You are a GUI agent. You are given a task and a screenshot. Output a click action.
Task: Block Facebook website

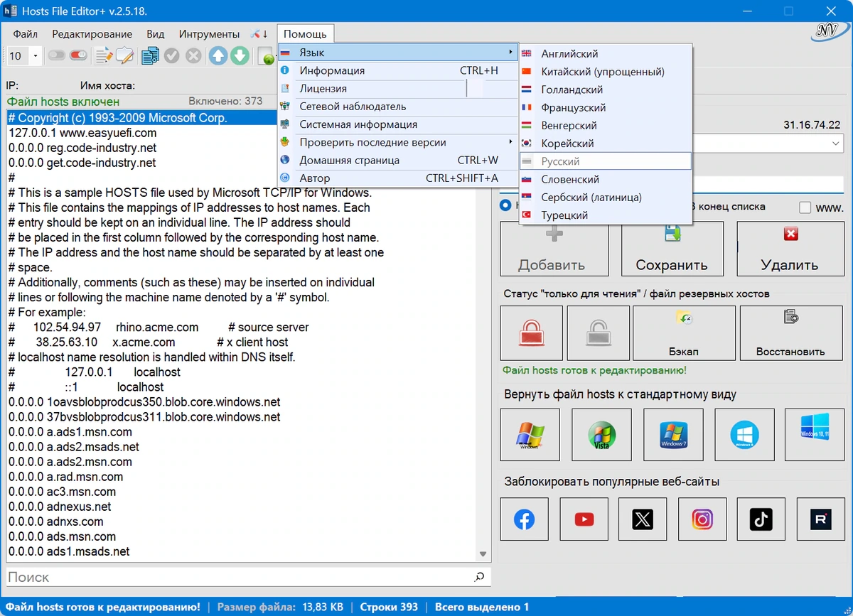pos(525,520)
